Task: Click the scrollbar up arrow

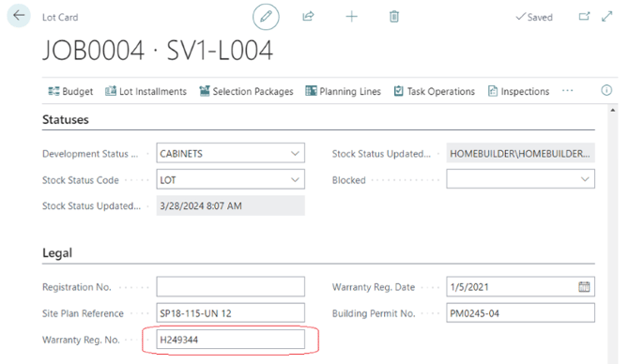Action: click(x=612, y=110)
